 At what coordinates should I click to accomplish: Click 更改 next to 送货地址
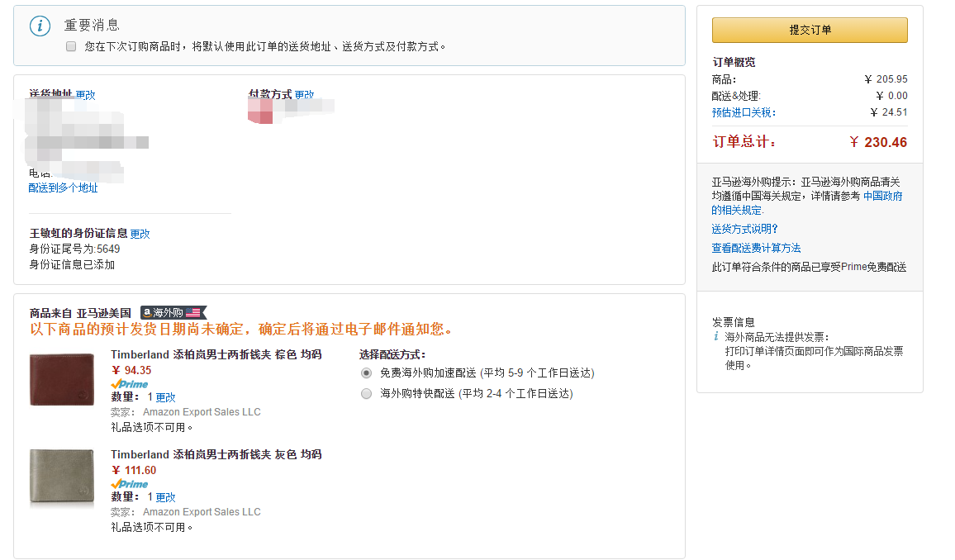(85, 95)
